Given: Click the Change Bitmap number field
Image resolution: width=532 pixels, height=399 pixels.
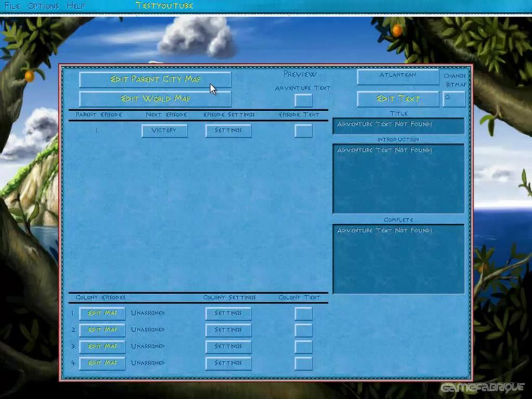Looking at the screenshot, I should click(454, 99).
